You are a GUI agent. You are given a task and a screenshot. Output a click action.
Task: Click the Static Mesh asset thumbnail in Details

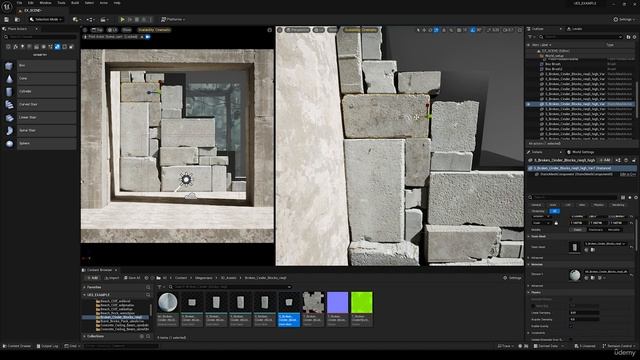575,247
